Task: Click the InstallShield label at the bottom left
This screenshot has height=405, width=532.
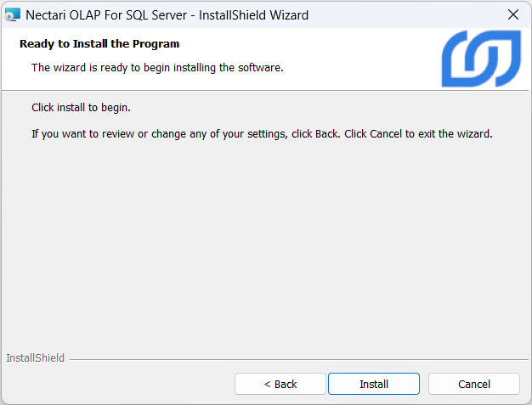Action: [x=35, y=358]
